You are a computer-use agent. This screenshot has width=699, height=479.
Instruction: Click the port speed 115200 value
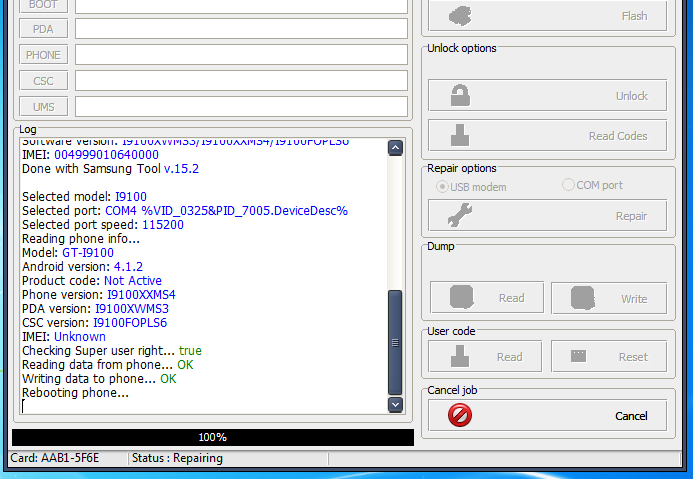pyautogui.click(x=163, y=224)
